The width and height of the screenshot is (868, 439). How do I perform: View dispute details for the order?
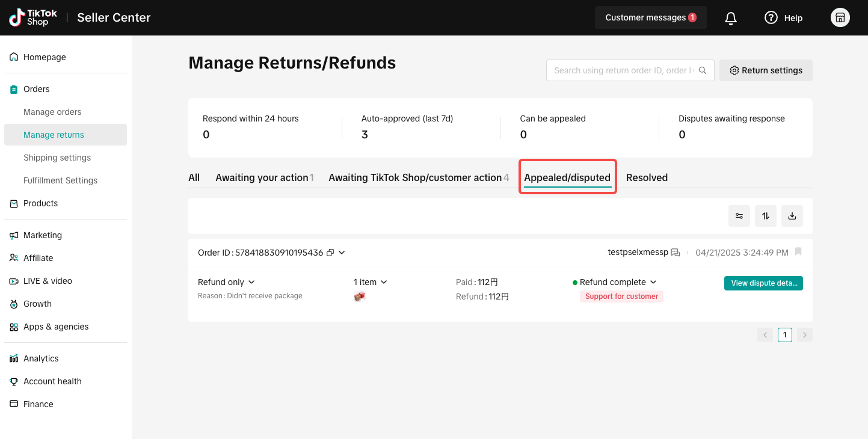point(763,283)
